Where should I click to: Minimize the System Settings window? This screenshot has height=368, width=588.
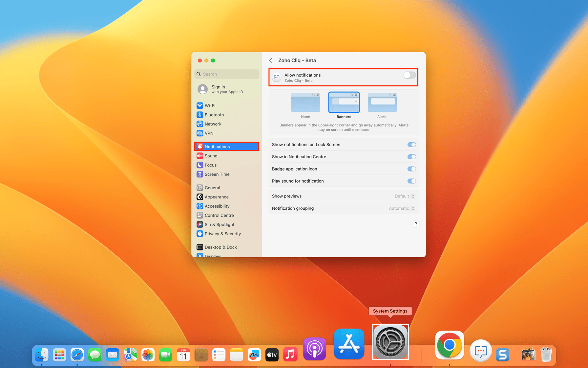206,60
